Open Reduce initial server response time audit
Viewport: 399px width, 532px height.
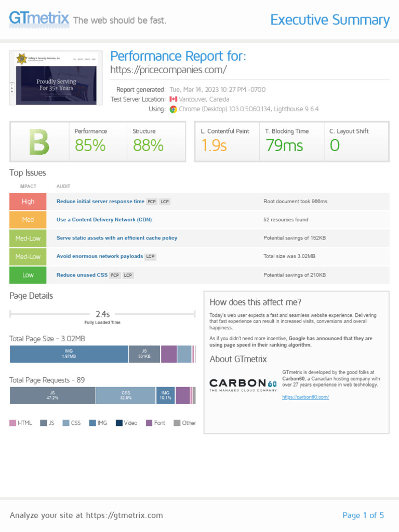pyautogui.click(x=100, y=202)
